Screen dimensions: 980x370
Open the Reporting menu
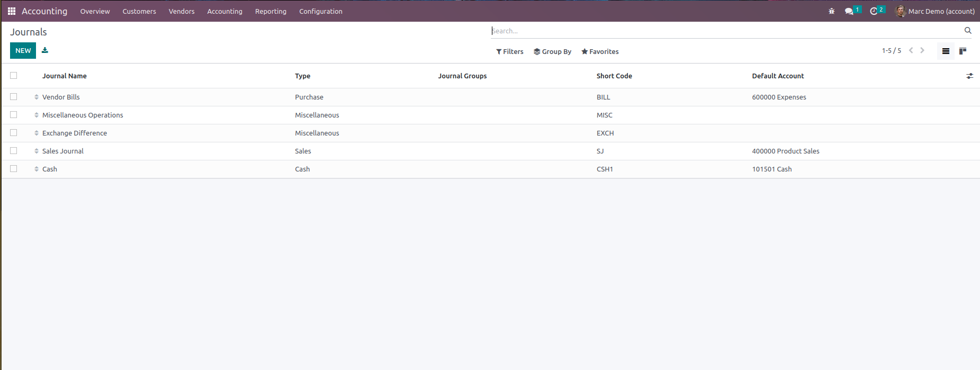point(271,11)
